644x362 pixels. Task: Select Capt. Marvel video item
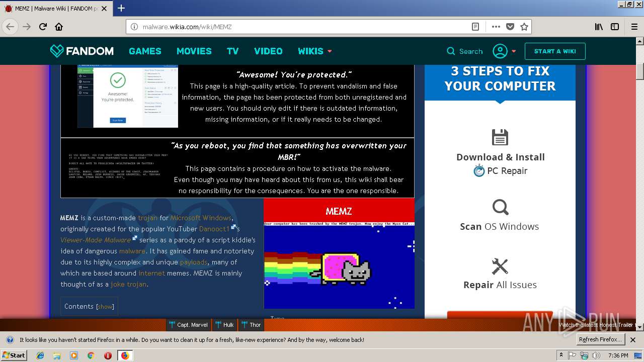click(x=188, y=325)
